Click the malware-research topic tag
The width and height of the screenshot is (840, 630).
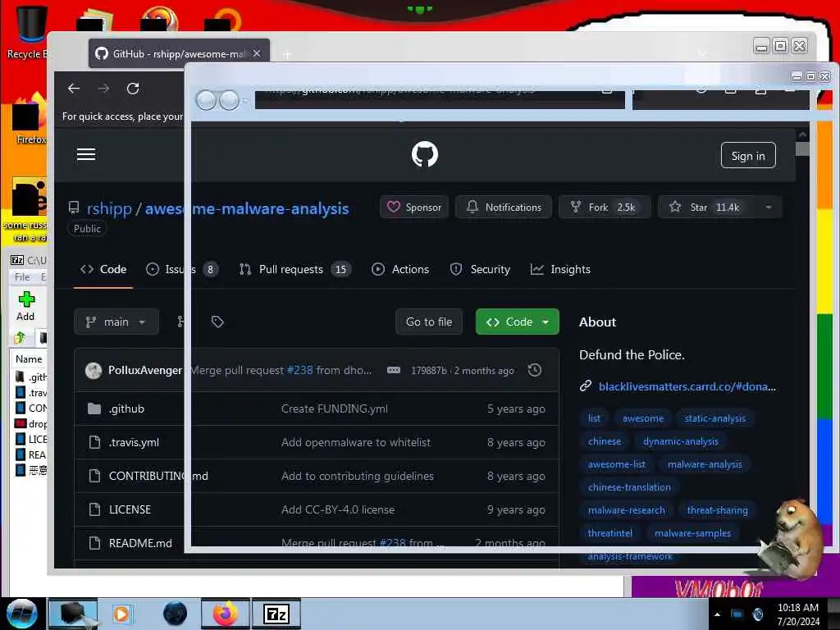click(x=626, y=510)
